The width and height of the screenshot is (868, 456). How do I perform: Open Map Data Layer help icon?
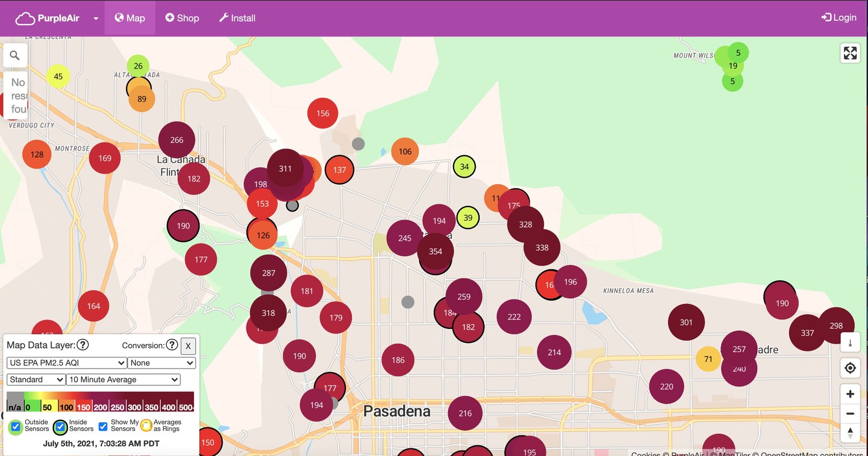(83, 345)
